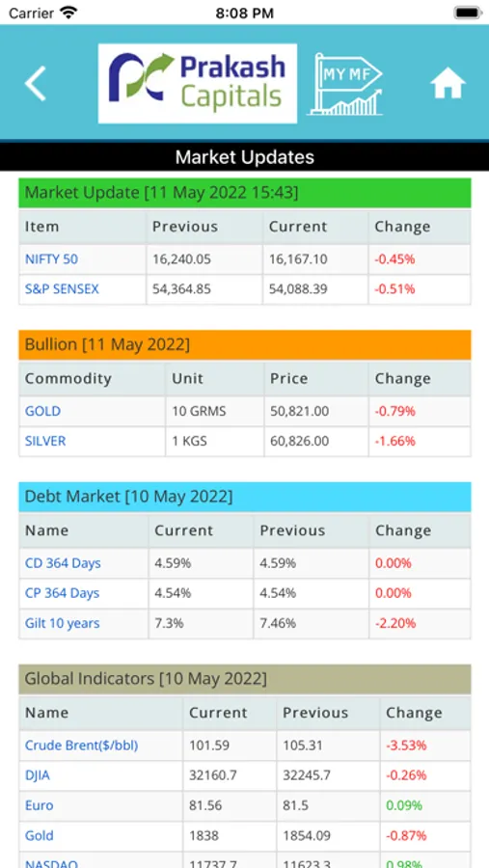
Task: Open CD 364 Days entry
Action: 63,563
